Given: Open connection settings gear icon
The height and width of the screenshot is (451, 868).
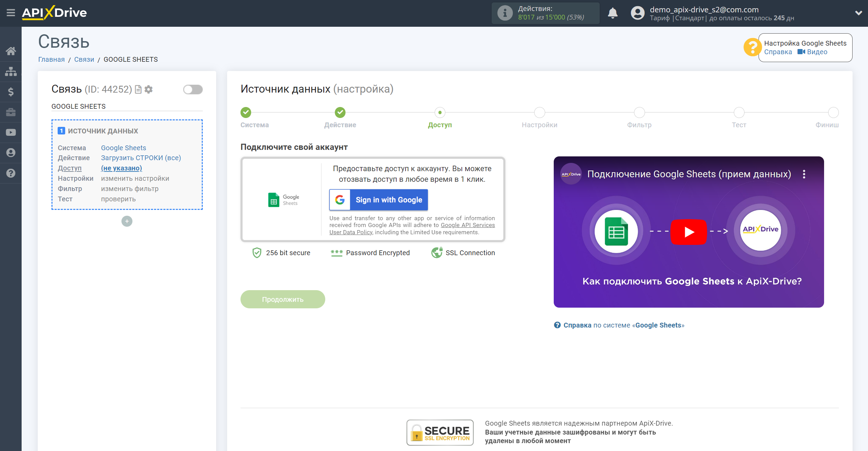Looking at the screenshot, I should (x=149, y=90).
